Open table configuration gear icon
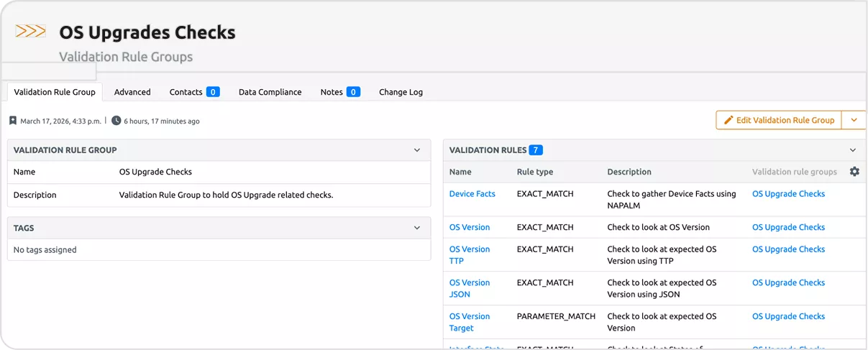 (x=854, y=172)
